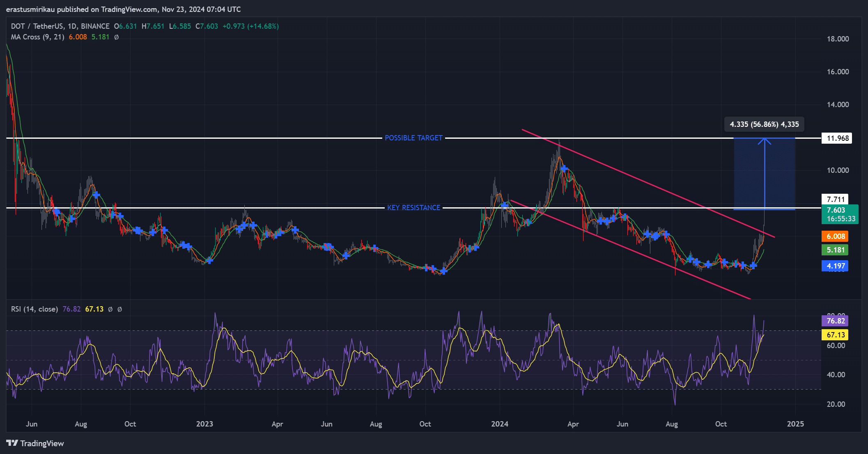Click the 2024 label on time axis

[x=500, y=424]
